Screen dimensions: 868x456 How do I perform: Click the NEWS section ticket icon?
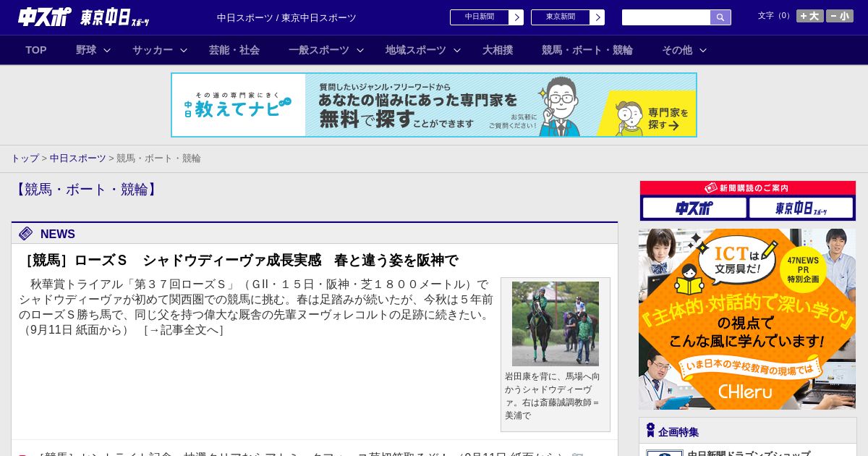26,233
